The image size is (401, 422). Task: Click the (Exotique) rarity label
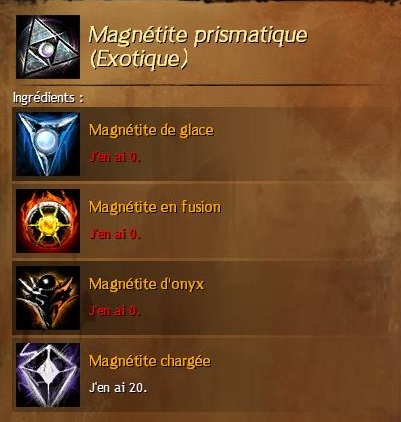point(139,59)
